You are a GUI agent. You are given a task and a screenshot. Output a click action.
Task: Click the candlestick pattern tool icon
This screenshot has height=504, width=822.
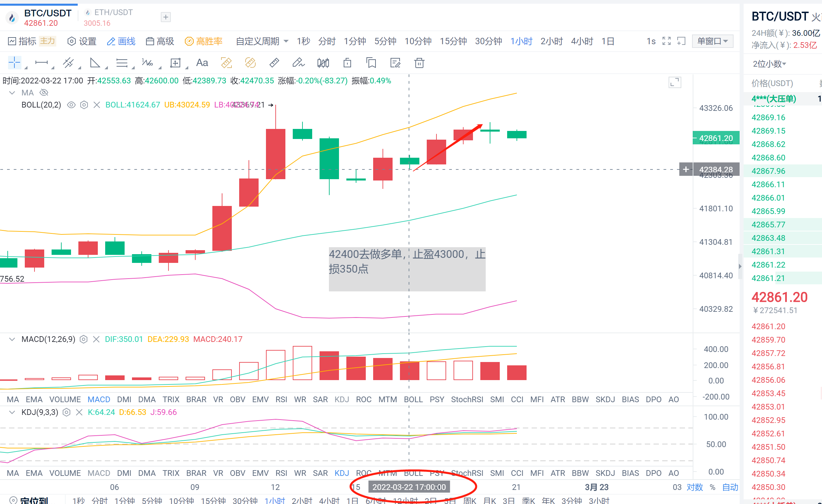click(x=323, y=63)
